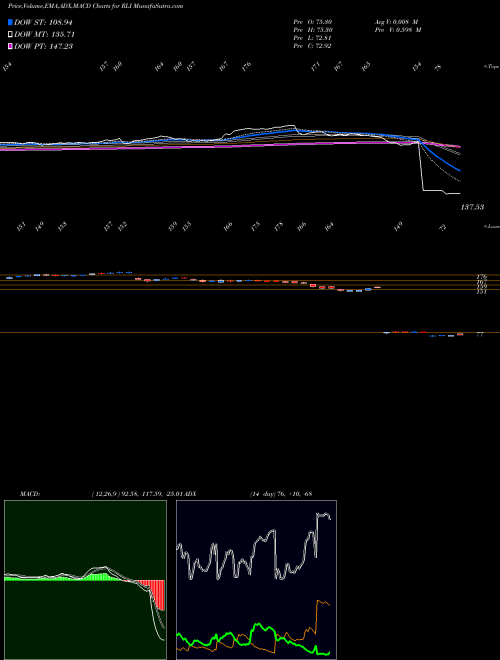Click the white DOW MT legend swatch
500x660 pixels.
click(11, 34)
